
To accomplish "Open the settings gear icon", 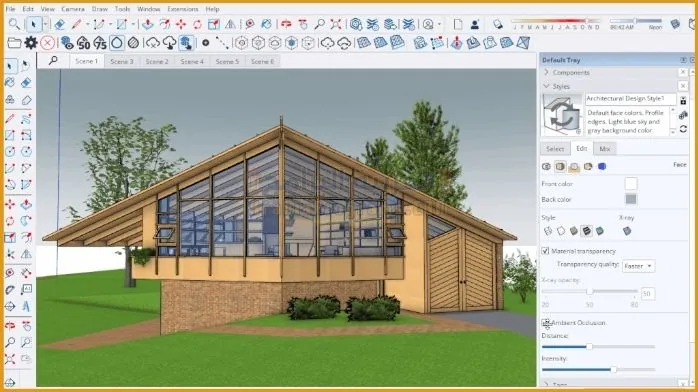I will point(31,43).
